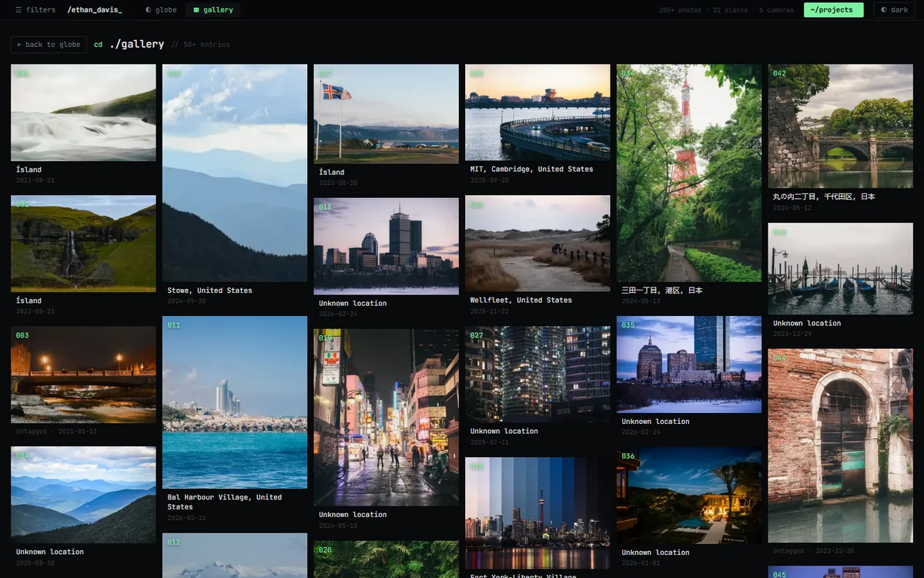This screenshot has width=924, height=578.
Task: Click the date 2026-01-01 under villa photo
Action: (641, 563)
